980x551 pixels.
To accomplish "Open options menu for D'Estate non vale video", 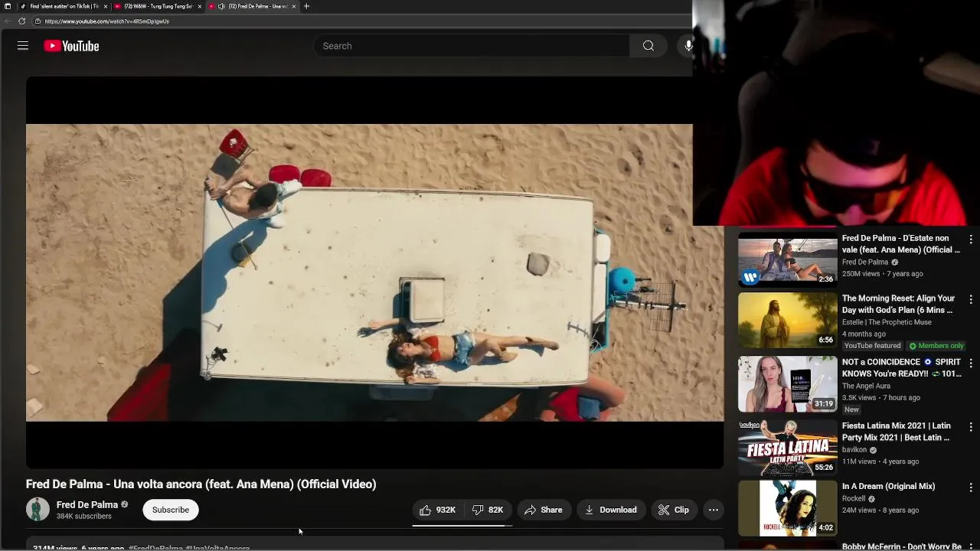I will pos(971,240).
